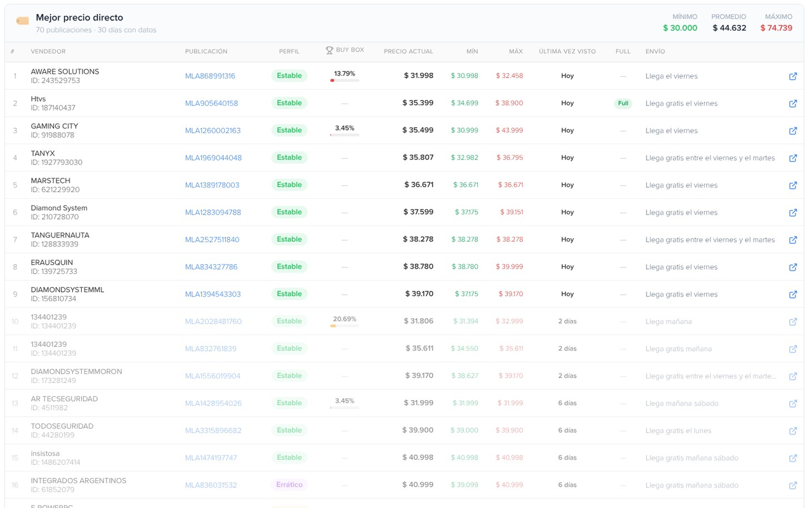Click shipping text "Llega mañana"

669,322
